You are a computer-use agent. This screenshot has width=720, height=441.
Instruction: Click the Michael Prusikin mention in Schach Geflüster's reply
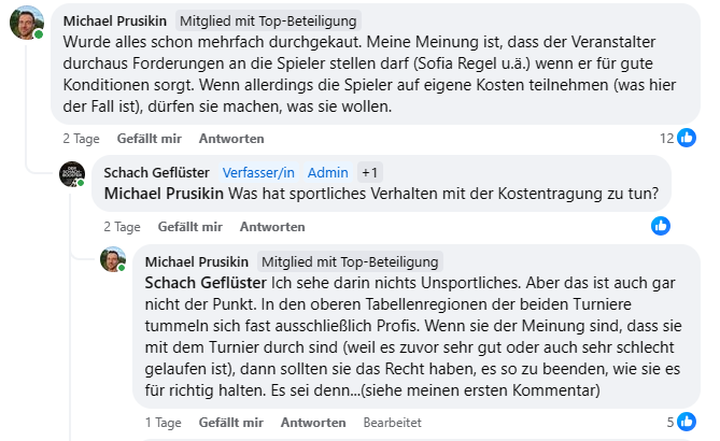pos(165,193)
